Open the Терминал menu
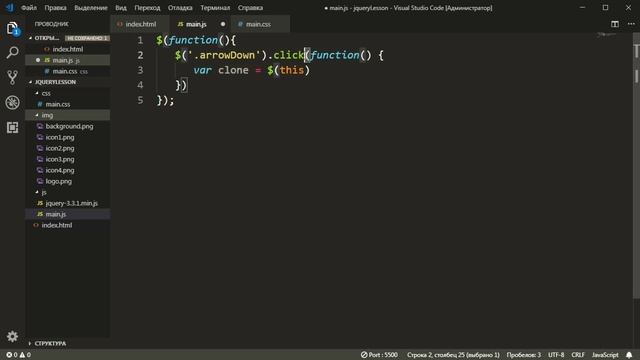The height and width of the screenshot is (360, 640). [215, 8]
